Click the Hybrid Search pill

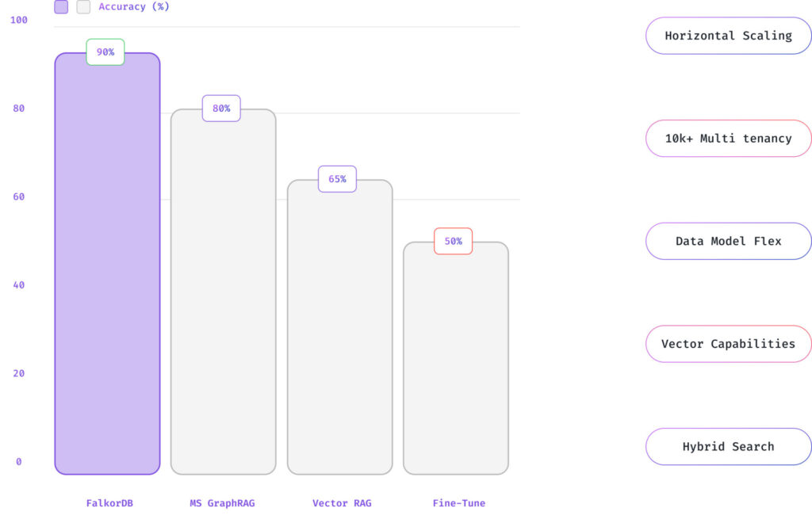coord(728,447)
